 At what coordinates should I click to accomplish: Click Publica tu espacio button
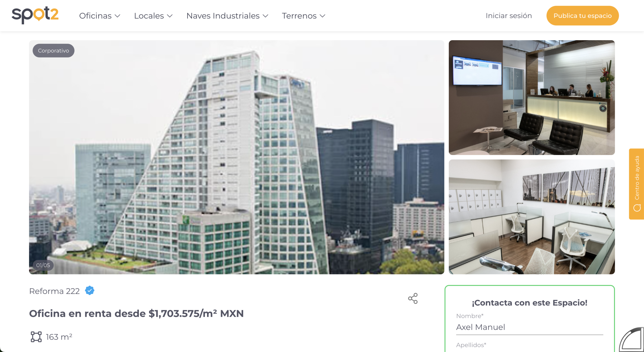click(x=582, y=16)
